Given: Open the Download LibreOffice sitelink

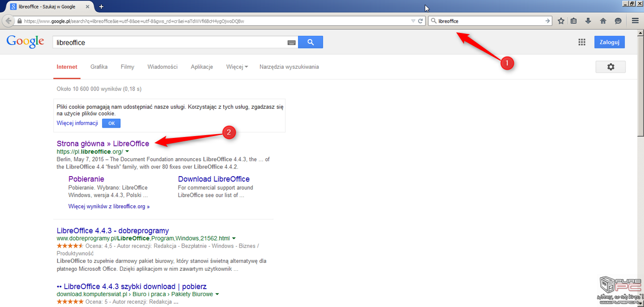Looking at the screenshot, I should pyautogui.click(x=214, y=179).
